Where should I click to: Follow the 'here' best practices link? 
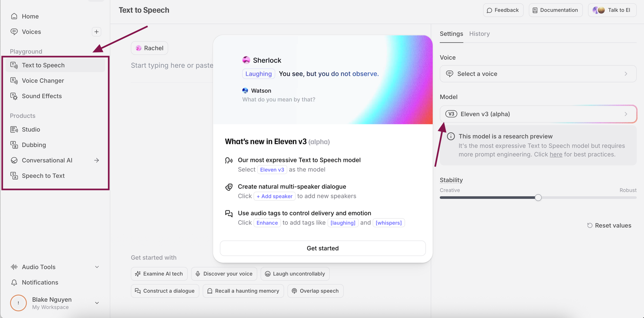click(x=556, y=155)
